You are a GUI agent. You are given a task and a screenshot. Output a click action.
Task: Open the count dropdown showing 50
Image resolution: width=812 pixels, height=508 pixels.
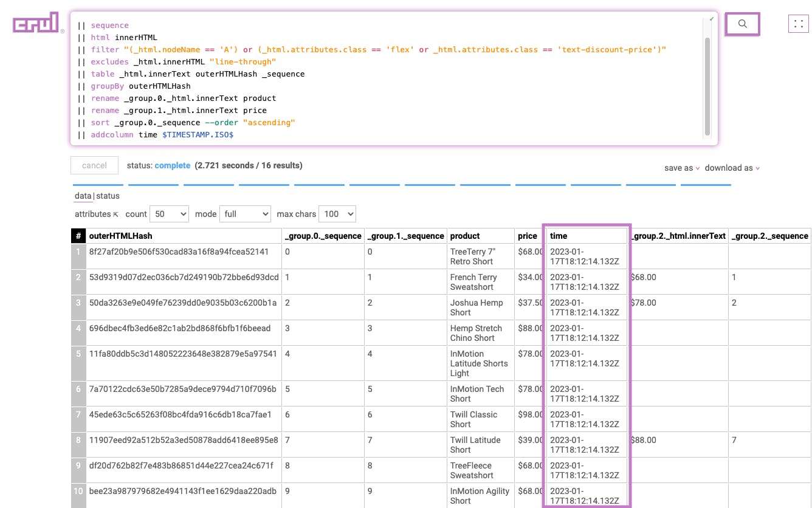point(169,214)
